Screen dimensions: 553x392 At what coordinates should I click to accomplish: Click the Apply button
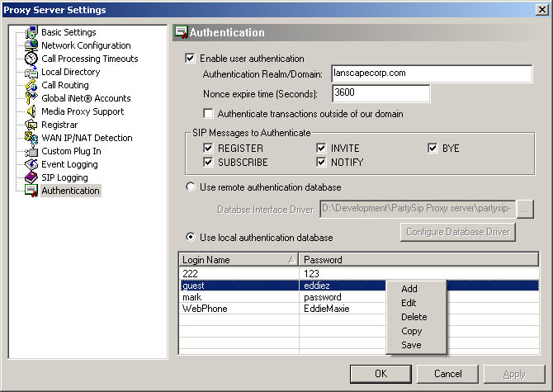514,374
